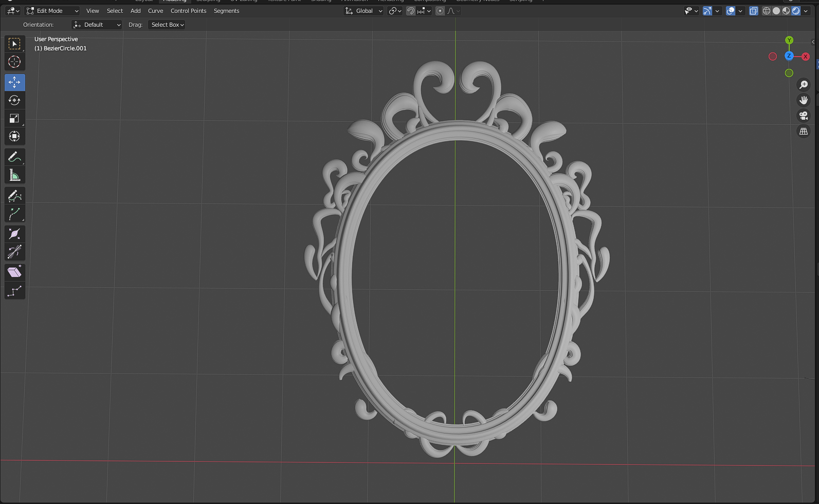819x504 pixels.
Task: Select the Move tool
Action: pos(14,82)
